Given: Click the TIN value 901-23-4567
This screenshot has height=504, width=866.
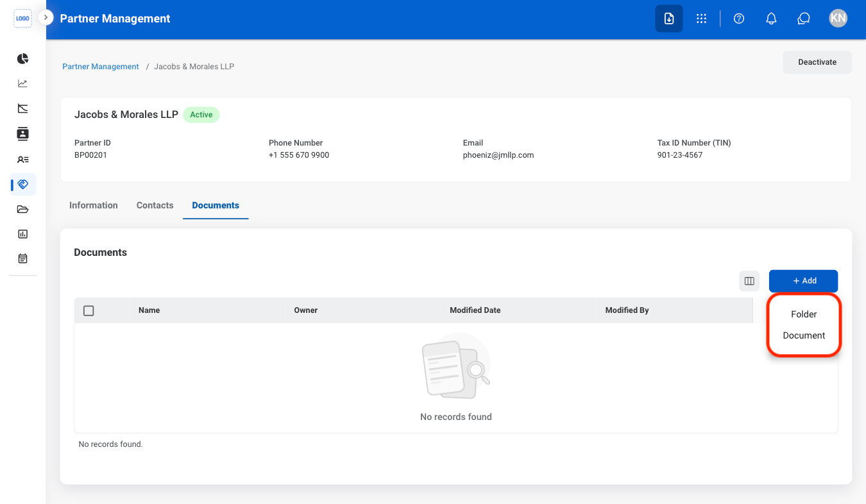Looking at the screenshot, I should pos(680,155).
